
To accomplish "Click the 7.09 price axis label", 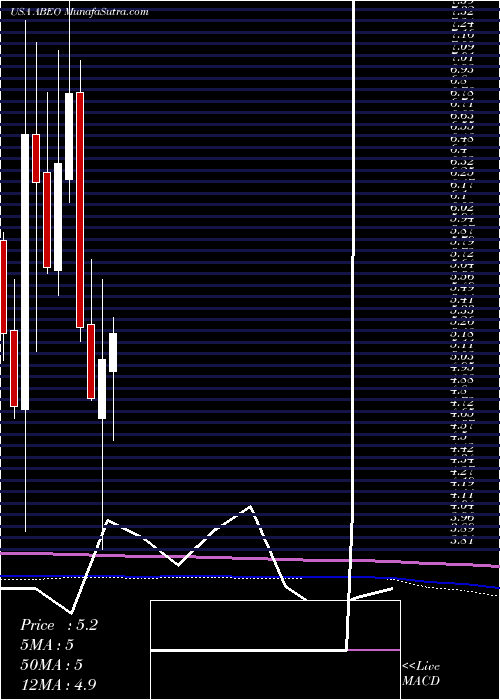I will (463, 46).
